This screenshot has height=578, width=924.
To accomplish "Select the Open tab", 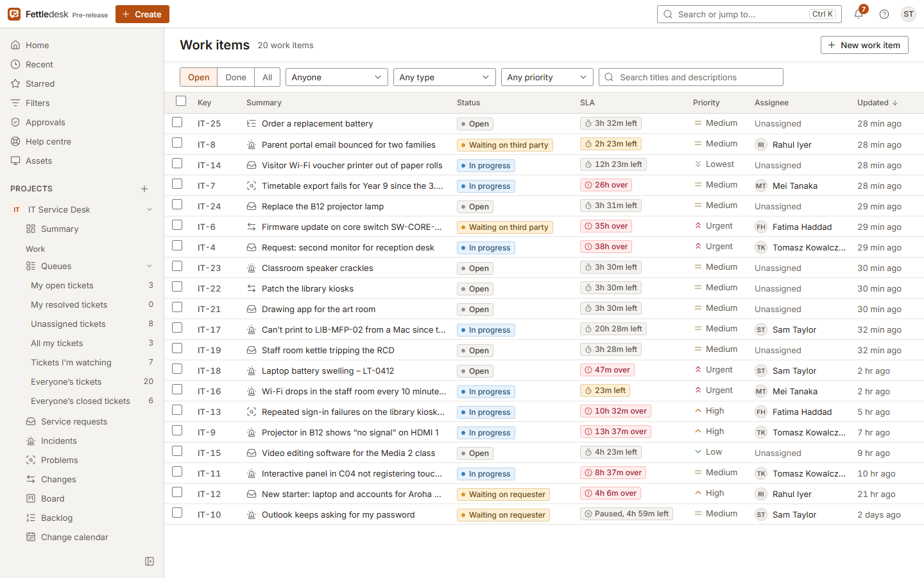I will [199, 77].
